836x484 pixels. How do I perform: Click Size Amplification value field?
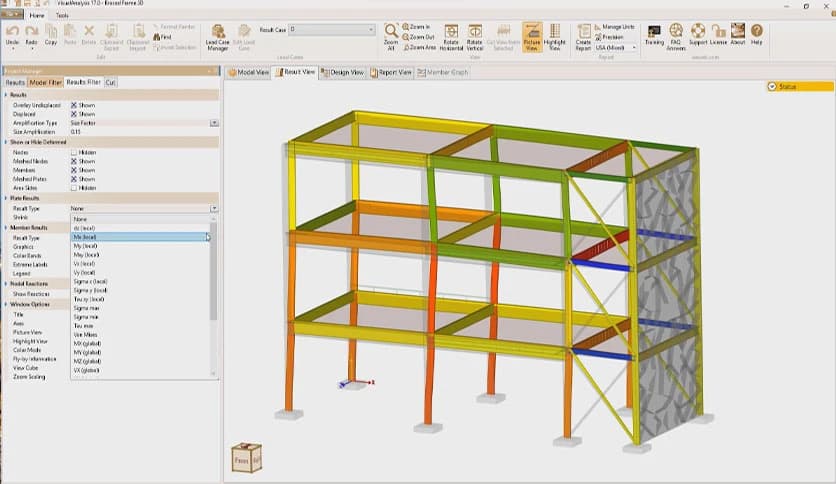(144, 132)
